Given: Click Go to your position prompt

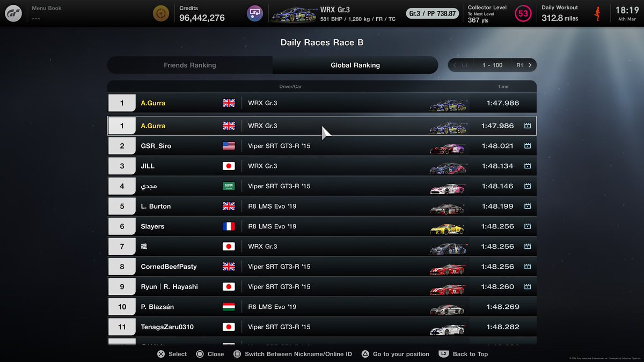Looking at the screenshot, I should coord(395,354).
